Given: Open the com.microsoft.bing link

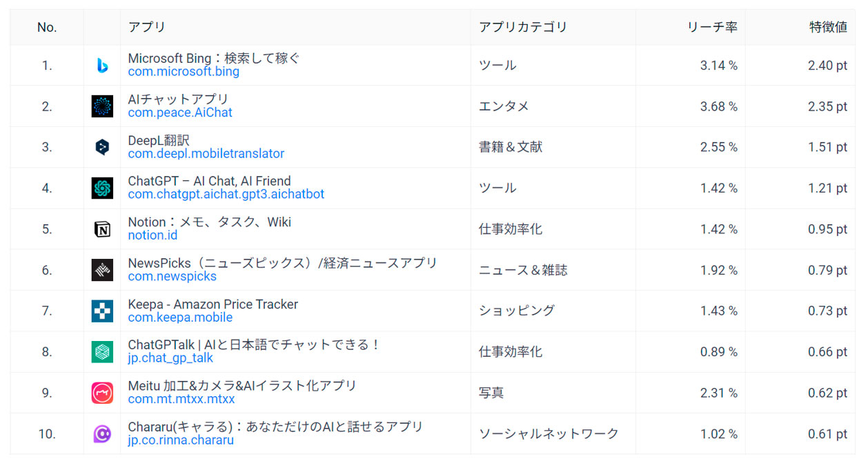Looking at the screenshot, I should tap(184, 72).
